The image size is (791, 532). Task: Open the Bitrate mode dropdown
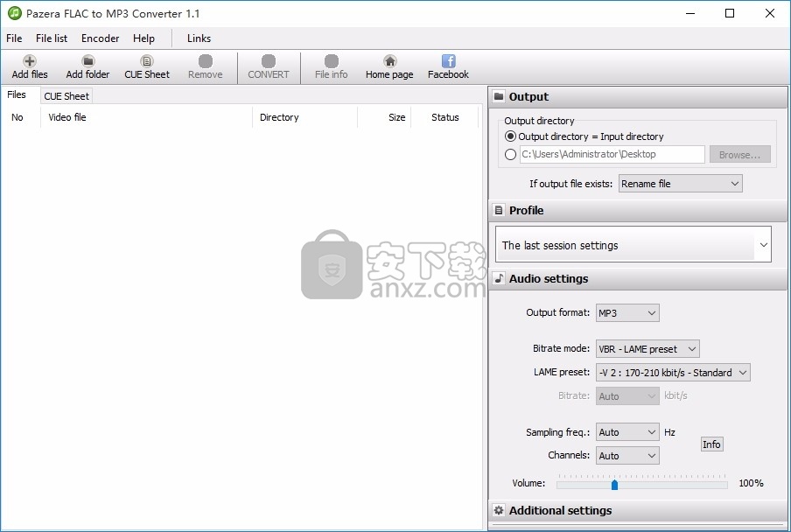click(x=647, y=348)
